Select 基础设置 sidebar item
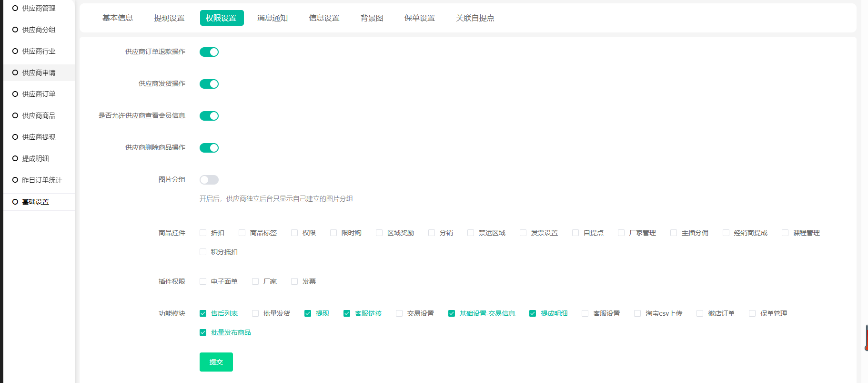This screenshot has width=868, height=383. 35,202
